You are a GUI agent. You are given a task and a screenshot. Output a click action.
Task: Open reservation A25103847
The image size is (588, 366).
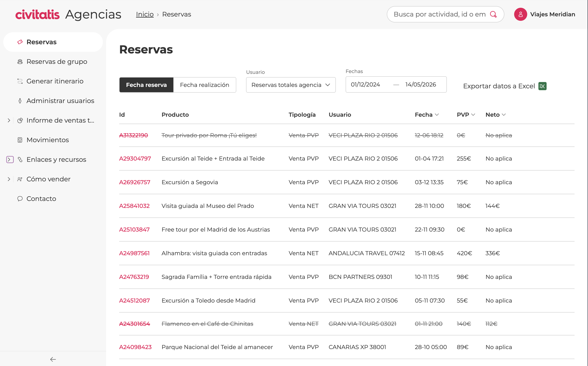[x=134, y=230]
